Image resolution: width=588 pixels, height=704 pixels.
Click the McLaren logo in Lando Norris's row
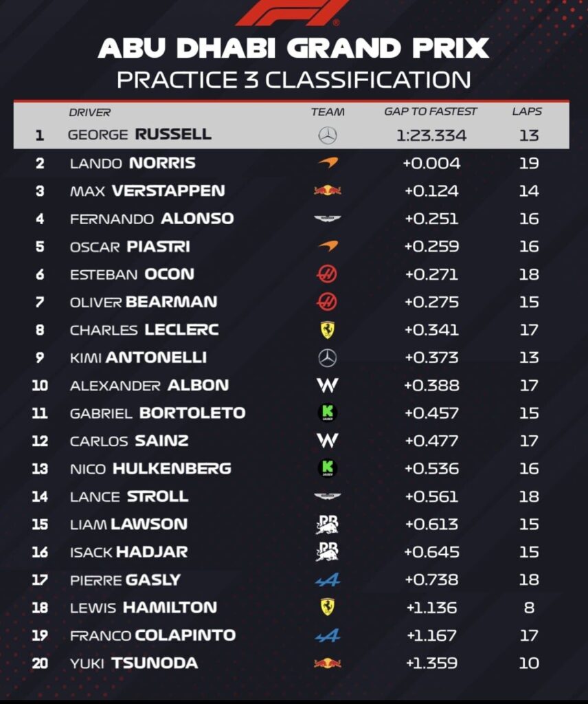click(x=328, y=164)
